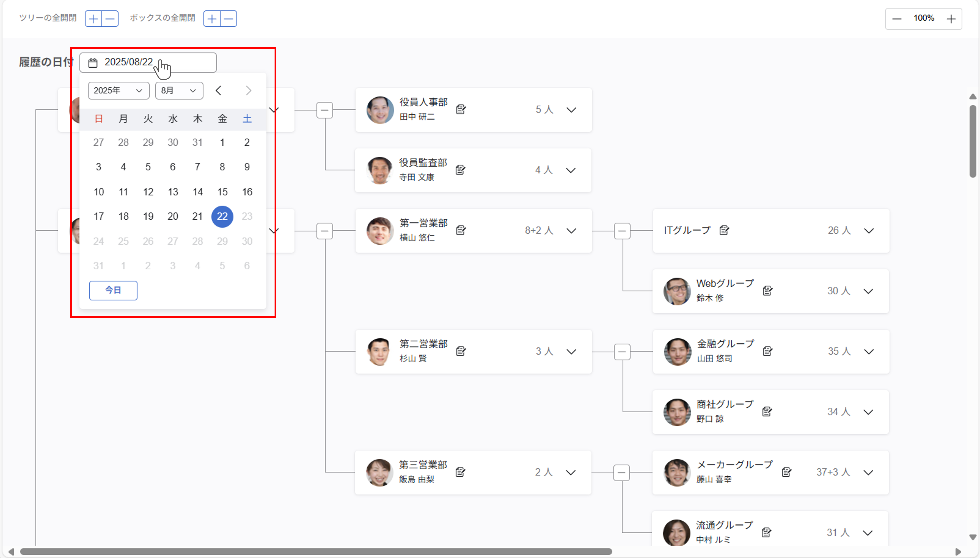Viewport: 980px width, 558px height.
Task: Zoom in with the plus button beside 100%
Action: click(x=951, y=19)
